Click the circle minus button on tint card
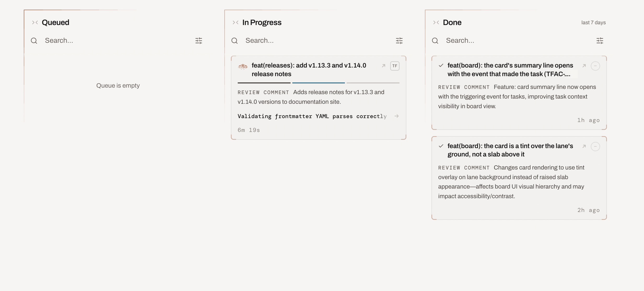Image resolution: width=644 pixels, height=291 pixels. [595, 147]
